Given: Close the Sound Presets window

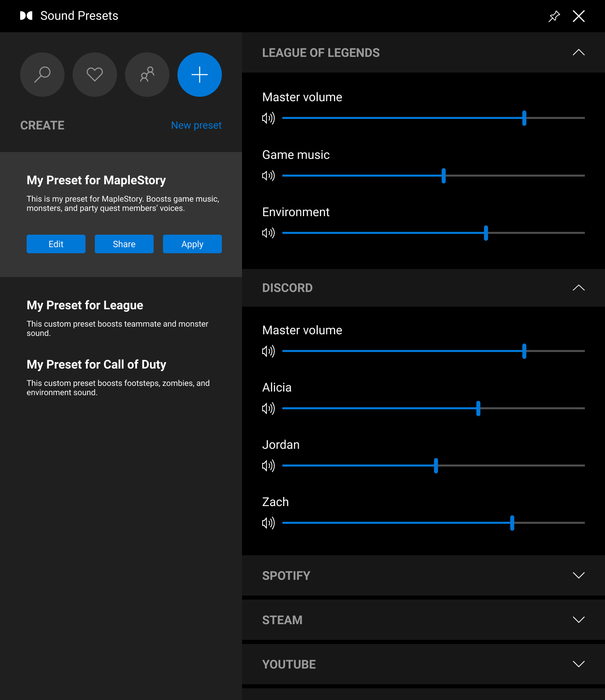Looking at the screenshot, I should point(579,16).
